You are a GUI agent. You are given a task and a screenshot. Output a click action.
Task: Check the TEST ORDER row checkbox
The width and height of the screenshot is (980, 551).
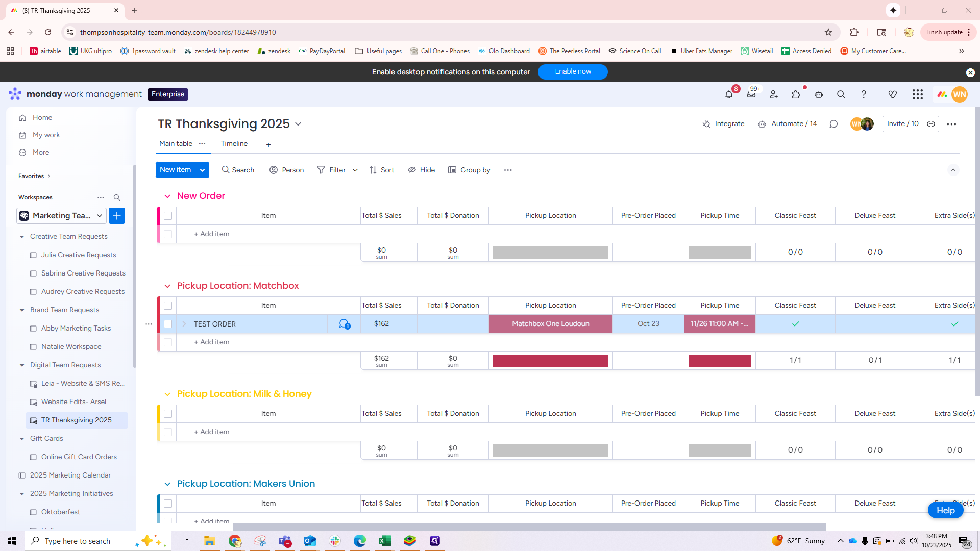168,324
